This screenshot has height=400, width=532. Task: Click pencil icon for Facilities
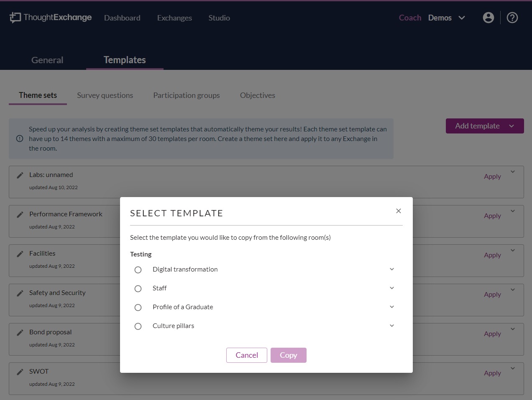tap(20, 254)
